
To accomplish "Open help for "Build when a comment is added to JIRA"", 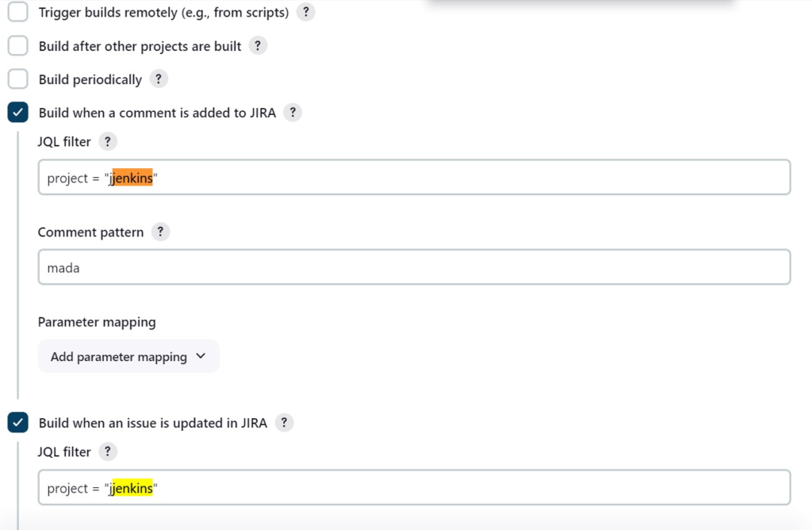I will [292, 112].
